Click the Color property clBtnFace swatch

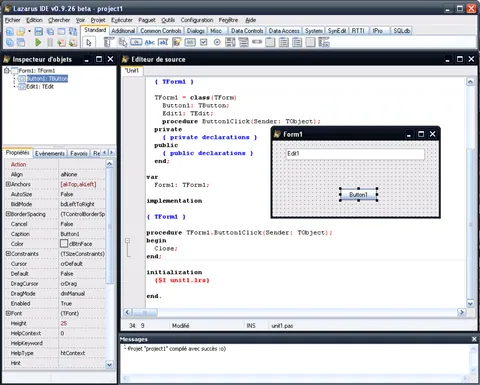64,244
